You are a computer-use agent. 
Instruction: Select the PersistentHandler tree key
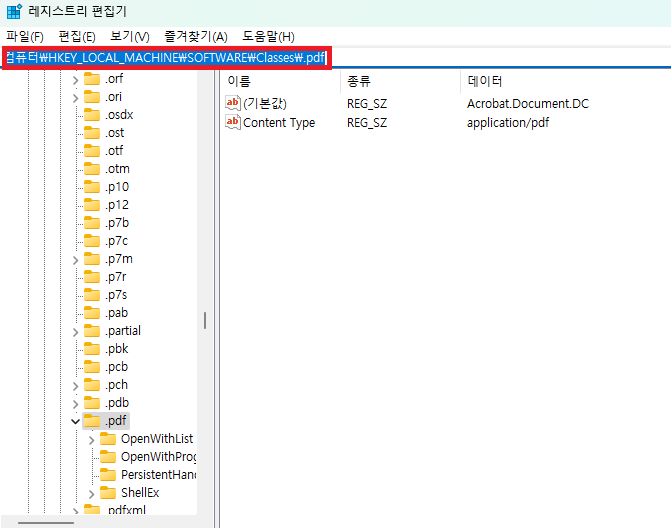158,475
